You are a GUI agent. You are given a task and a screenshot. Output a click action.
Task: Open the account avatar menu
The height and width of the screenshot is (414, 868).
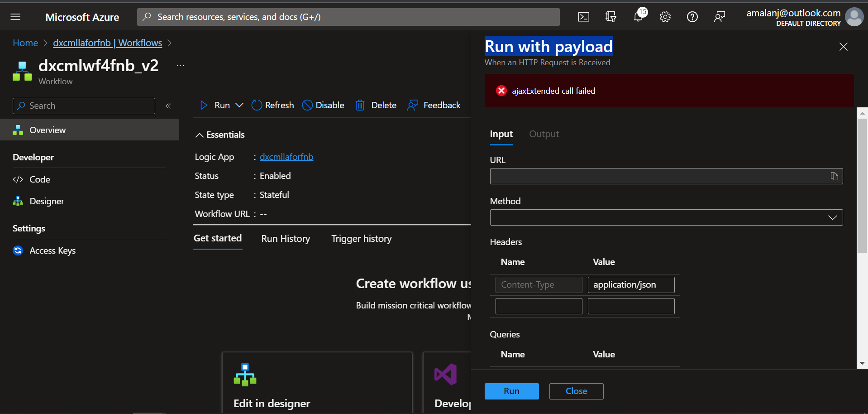(854, 17)
